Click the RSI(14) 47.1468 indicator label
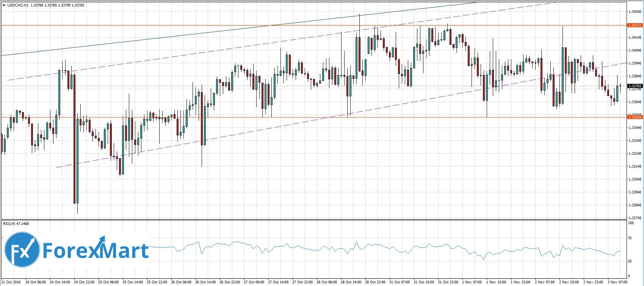The height and width of the screenshot is (286, 644). click(16, 224)
